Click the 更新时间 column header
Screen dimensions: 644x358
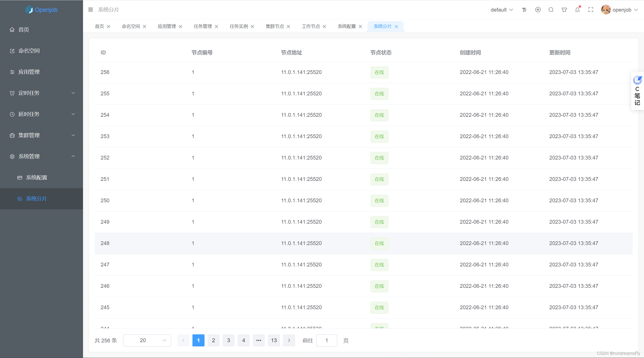[x=560, y=53]
